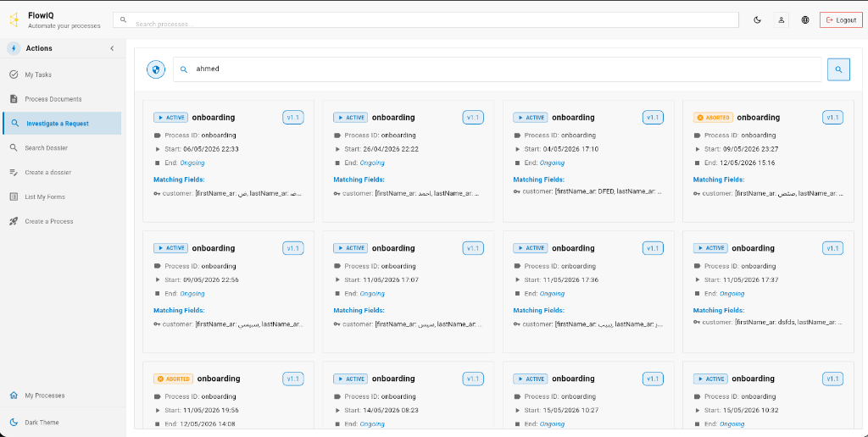Click the blue search submit button

(x=838, y=69)
